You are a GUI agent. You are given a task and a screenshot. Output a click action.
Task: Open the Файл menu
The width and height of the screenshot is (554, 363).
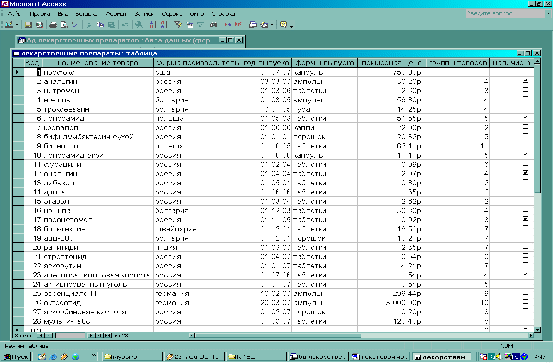click(x=14, y=14)
